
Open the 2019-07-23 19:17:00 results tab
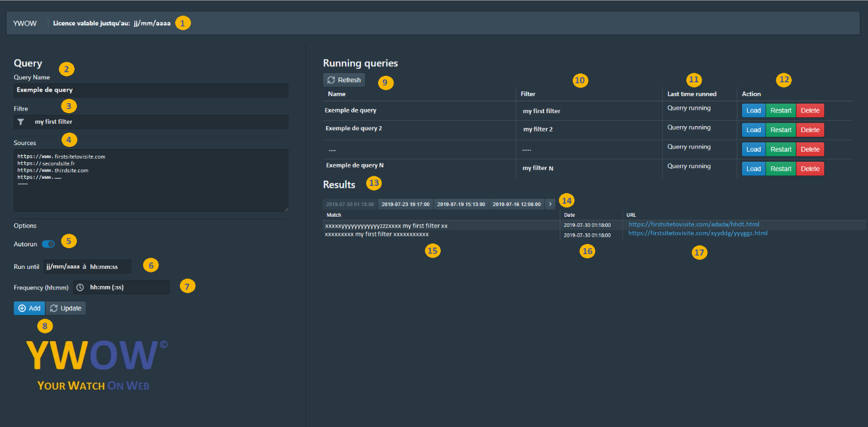[x=405, y=204]
